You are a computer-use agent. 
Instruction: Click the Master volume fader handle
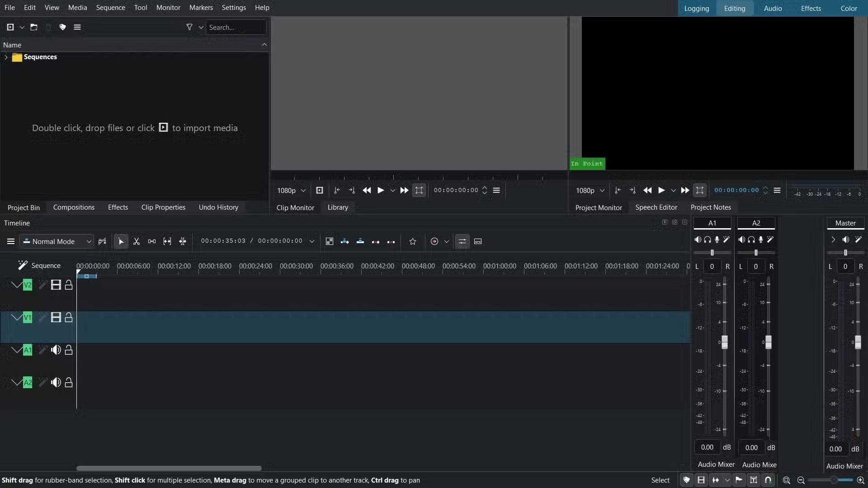[x=858, y=342]
